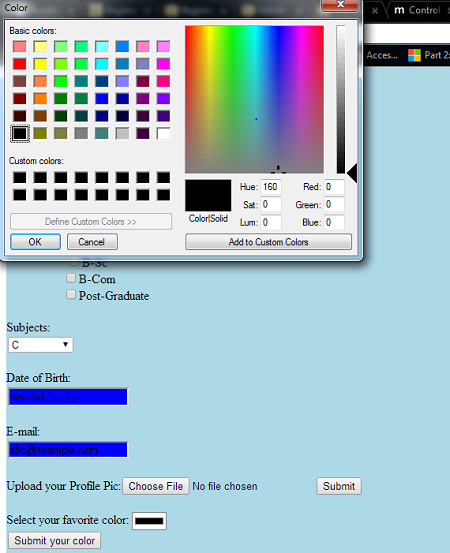The image size is (450, 553).
Task: Click the Lum value field
Action: [271, 222]
